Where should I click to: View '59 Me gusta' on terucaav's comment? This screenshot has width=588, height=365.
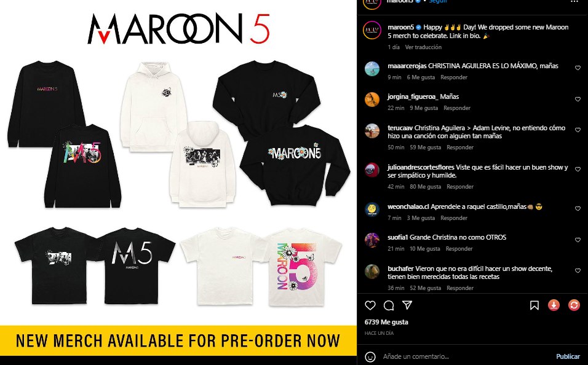[x=425, y=147]
